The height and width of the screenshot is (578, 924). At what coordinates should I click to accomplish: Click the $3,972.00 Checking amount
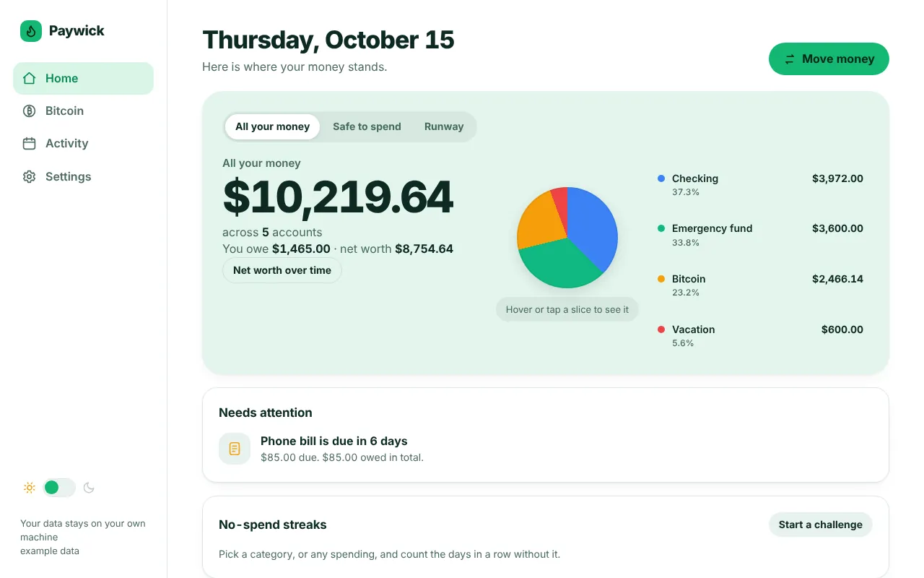point(837,178)
